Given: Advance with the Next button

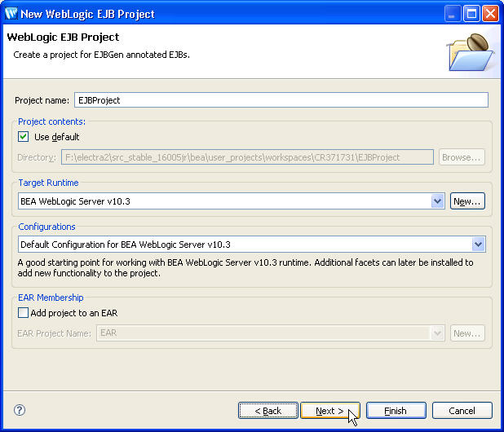Looking at the screenshot, I should [x=330, y=411].
